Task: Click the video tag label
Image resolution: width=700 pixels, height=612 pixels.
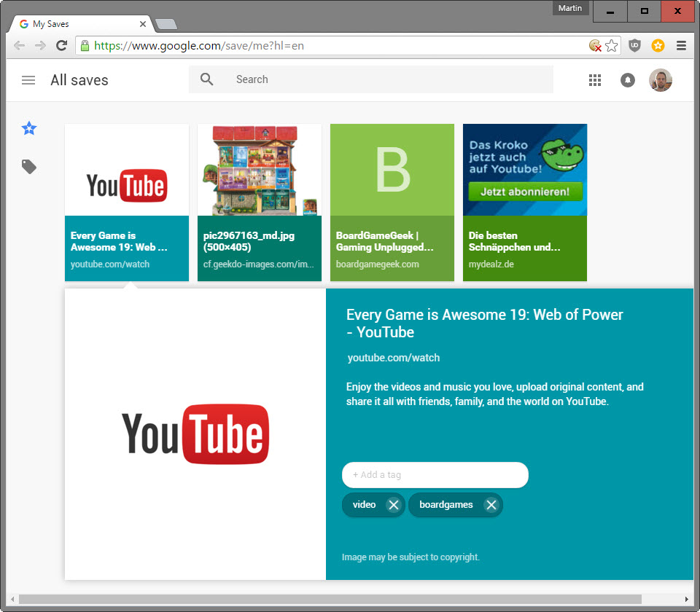Action: click(365, 504)
